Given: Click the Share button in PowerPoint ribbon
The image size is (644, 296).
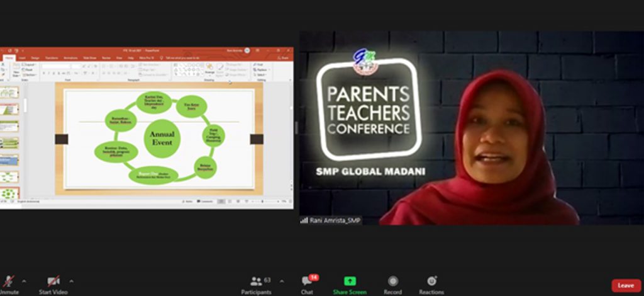Looking at the screenshot, I should point(284,58).
